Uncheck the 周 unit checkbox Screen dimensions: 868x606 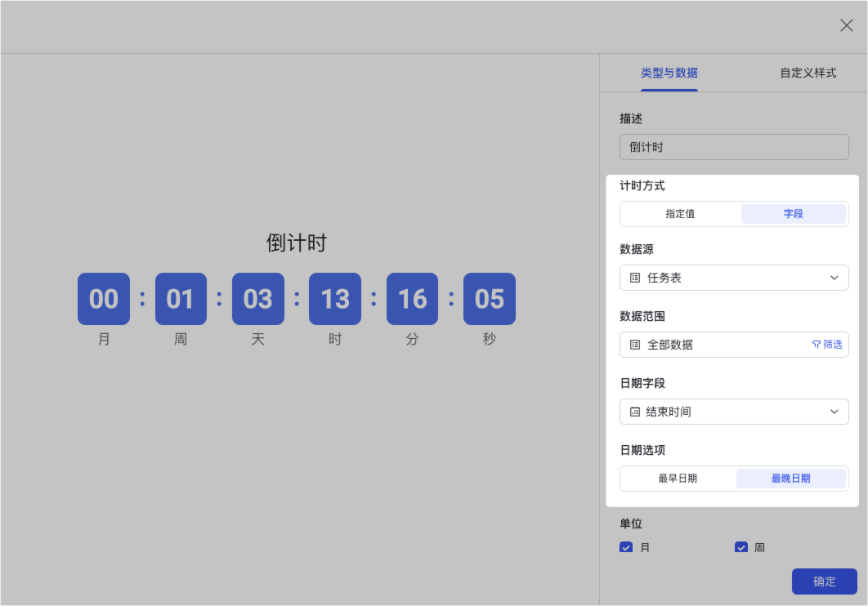click(x=741, y=547)
